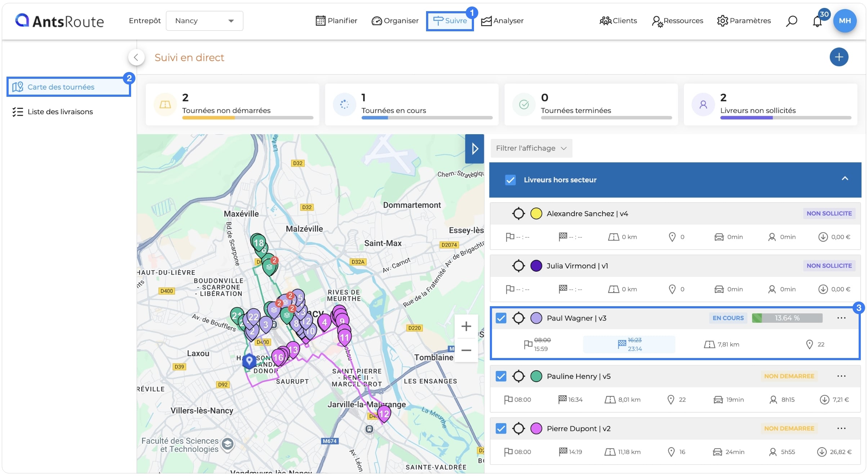Screen dimensions: 868x476
Task: Open Pauline Henry's three-dot options menu
Action: point(841,376)
